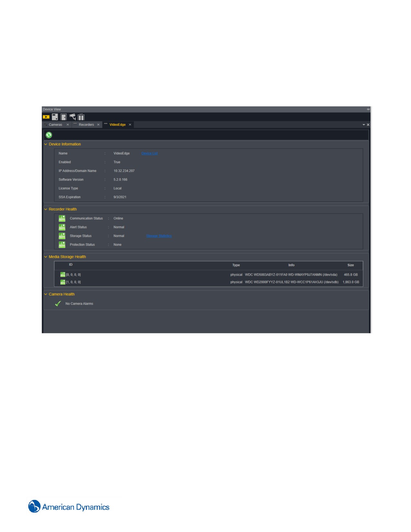Open the Device List link
Viewport: 411px width, 532px height.
click(x=150, y=153)
